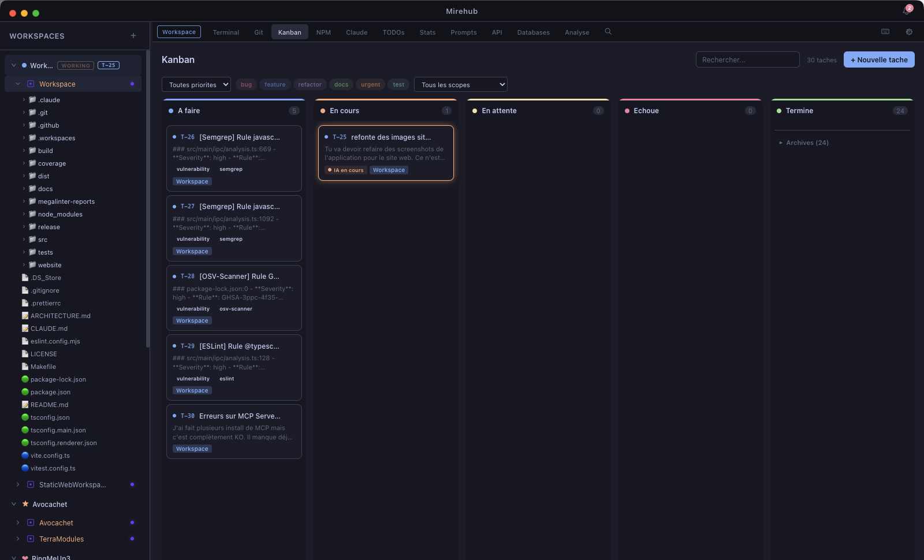
Task: Open the settings gear icon
Action: click(909, 32)
